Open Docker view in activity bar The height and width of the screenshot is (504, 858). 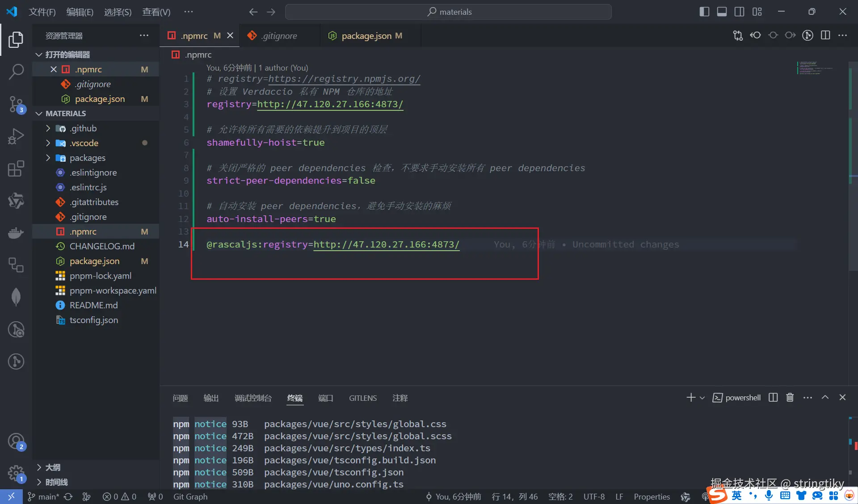pyautogui.click(x=16, y=233)
